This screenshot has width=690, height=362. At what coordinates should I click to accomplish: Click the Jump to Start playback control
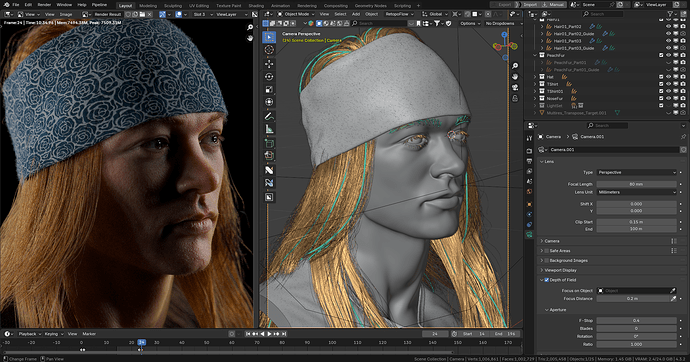click(248, 334)
